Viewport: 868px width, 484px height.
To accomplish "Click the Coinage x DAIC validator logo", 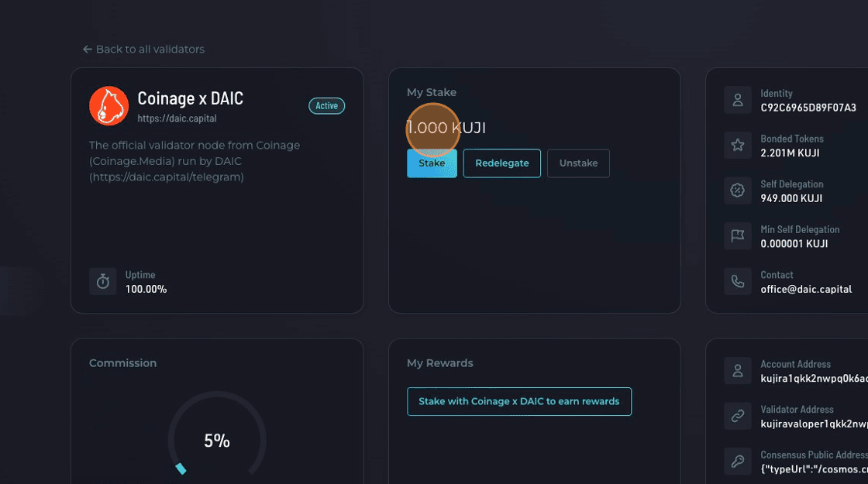I will (108, 106).
